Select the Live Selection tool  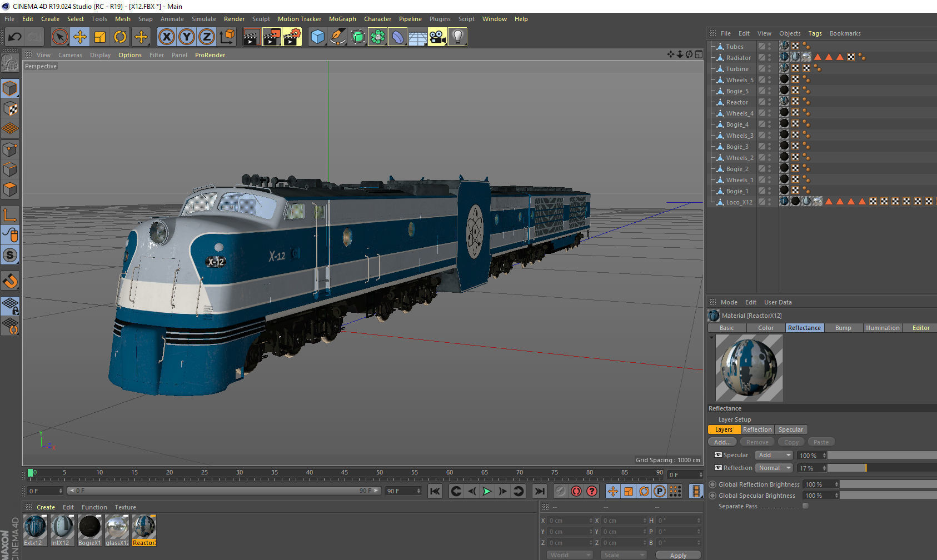[59, 37]
